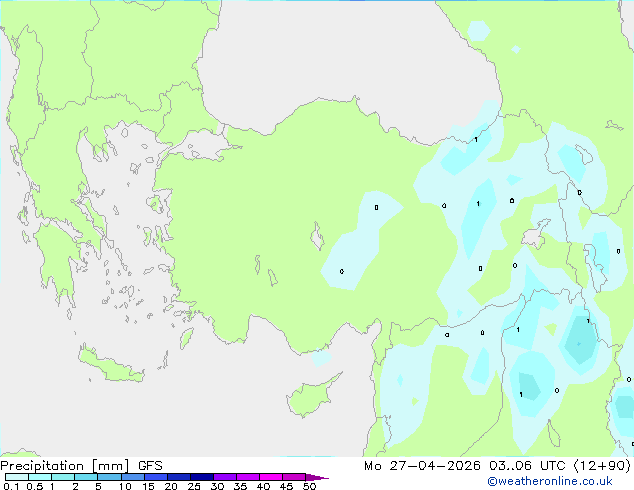
Task: Click the 'Precipitation [mm]' title text
Action: (x=65, y=466)
